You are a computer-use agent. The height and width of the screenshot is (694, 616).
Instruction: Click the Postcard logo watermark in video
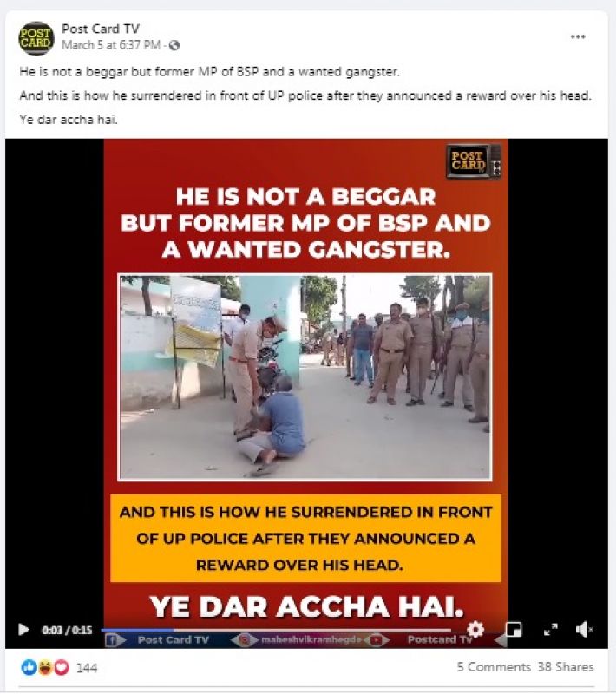(x=473, y=161)
